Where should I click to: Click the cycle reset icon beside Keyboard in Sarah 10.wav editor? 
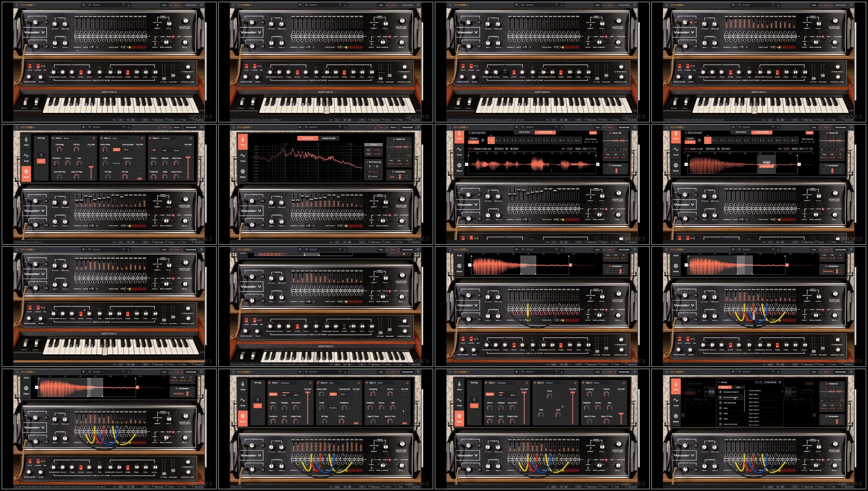pyautogui.click(x=699, y=140)
